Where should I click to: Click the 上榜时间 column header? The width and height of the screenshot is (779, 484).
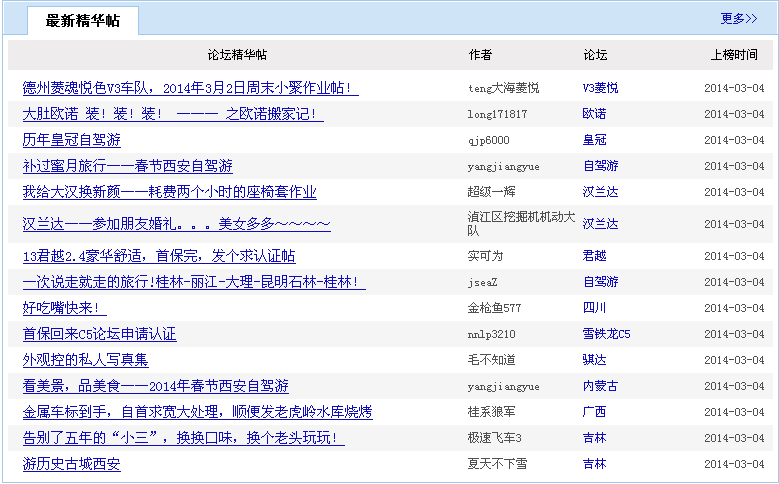click(x=734, y=55)
